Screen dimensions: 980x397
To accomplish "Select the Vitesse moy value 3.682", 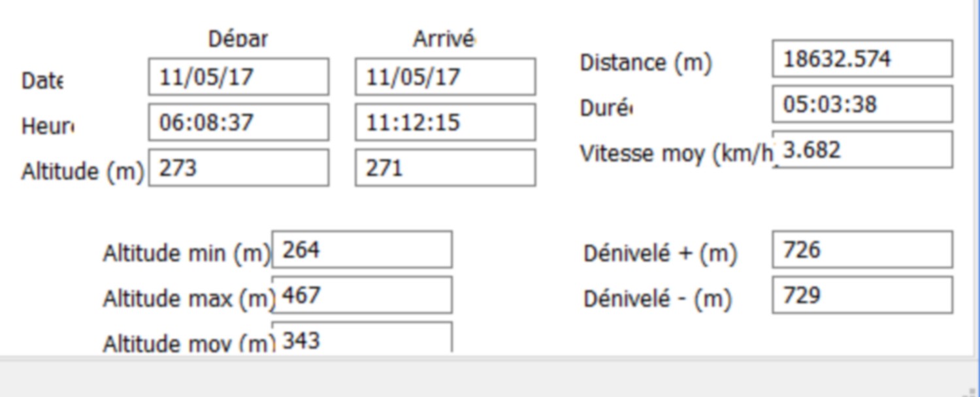I will (x=862, y=150).
